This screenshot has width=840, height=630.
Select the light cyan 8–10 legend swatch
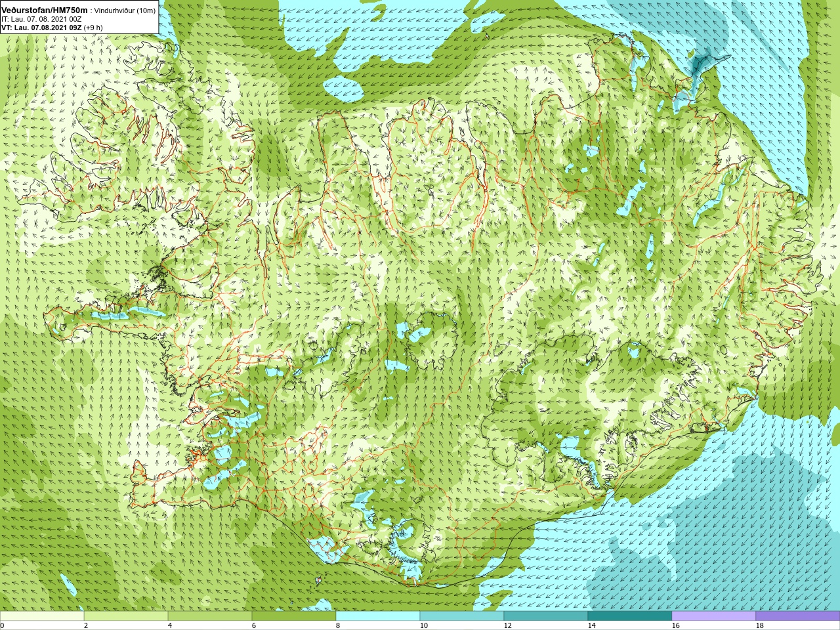[x=378, y=616]
